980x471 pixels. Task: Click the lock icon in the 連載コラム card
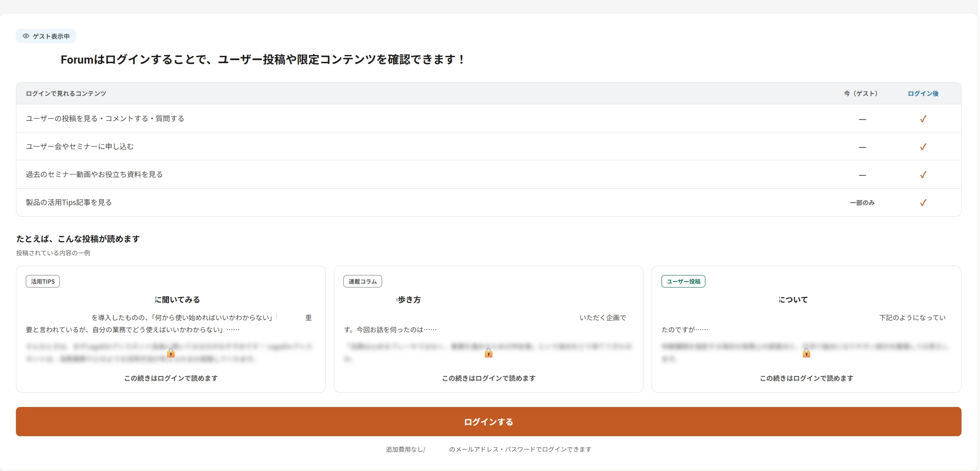click(x=488, y=353)
